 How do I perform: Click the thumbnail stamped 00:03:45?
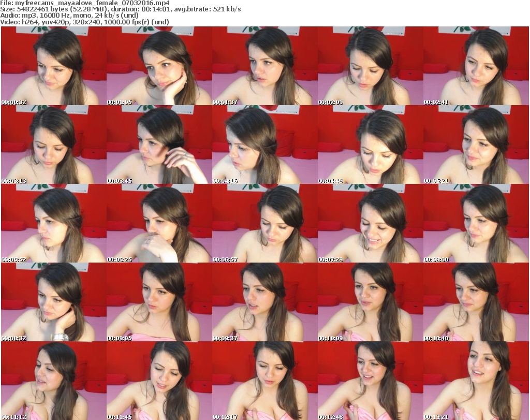pos(159,144)
